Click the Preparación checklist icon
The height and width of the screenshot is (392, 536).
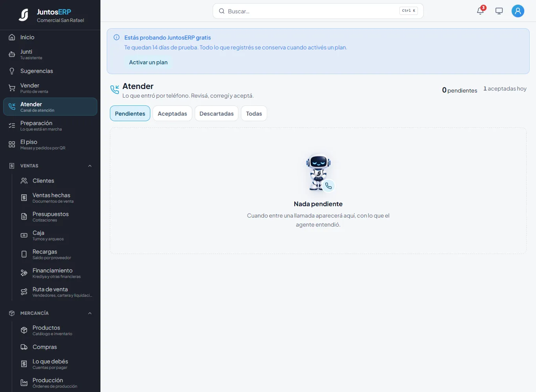[12, 126]
